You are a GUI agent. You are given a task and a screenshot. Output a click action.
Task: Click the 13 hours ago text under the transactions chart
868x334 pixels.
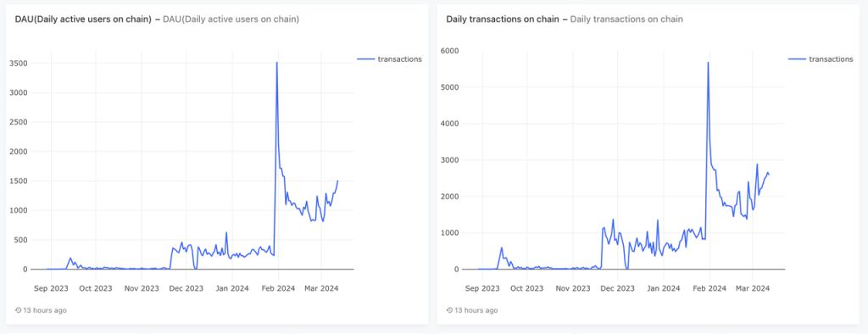point(476,310)
